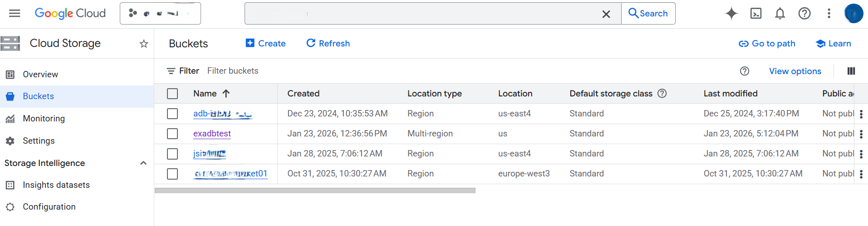Viewport: 868px width, 226px height.
Task: Click the Create bucket button
Action: 265,43
